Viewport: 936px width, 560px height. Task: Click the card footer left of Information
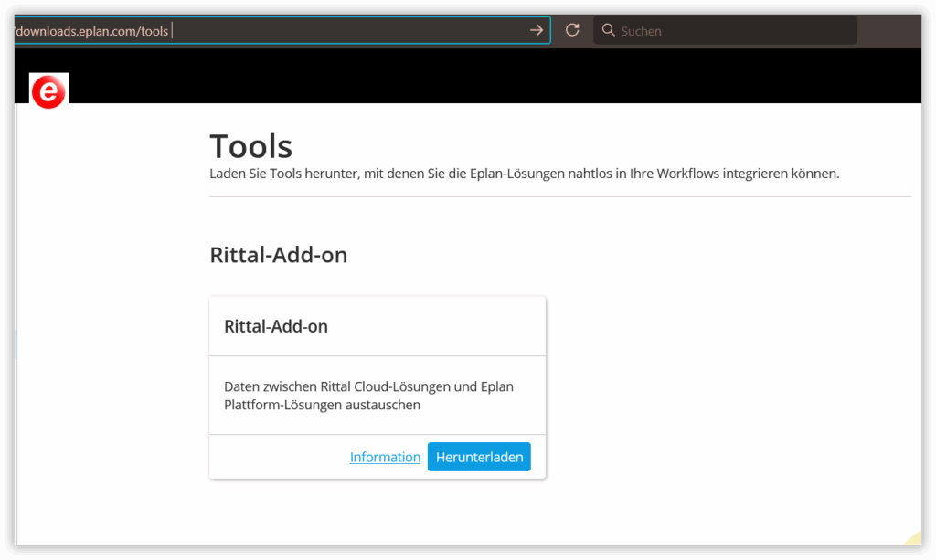274,457
